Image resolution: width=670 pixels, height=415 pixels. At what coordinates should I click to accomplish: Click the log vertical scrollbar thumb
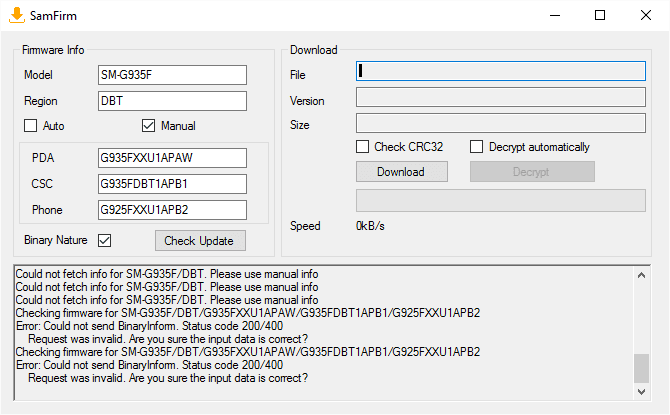(x=641, y=368)
